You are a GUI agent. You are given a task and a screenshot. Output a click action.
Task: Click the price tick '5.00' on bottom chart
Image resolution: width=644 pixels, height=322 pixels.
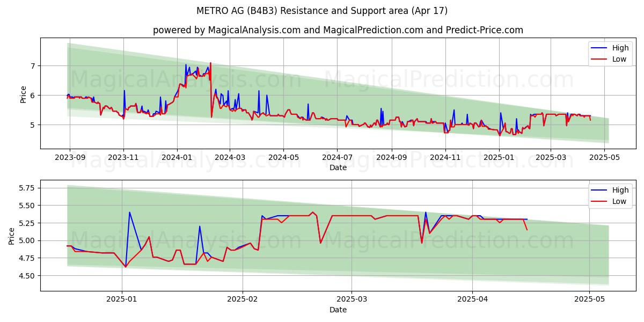[x=27, y=240]
